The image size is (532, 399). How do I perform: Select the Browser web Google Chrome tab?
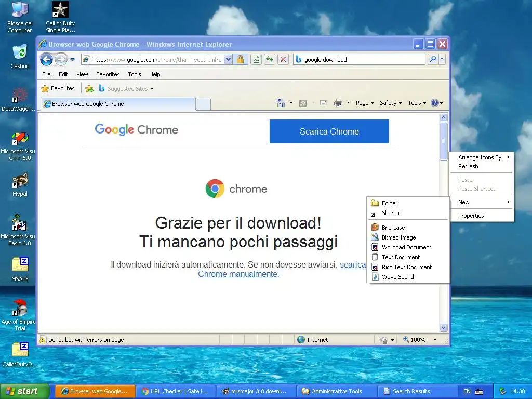(118, 104)
